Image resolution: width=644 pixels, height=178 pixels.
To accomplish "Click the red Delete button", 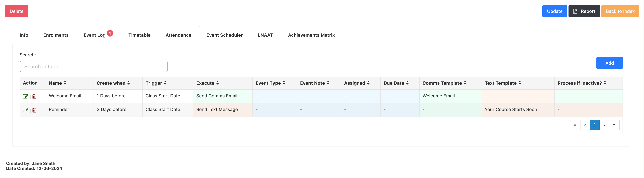I will [16, 11].
